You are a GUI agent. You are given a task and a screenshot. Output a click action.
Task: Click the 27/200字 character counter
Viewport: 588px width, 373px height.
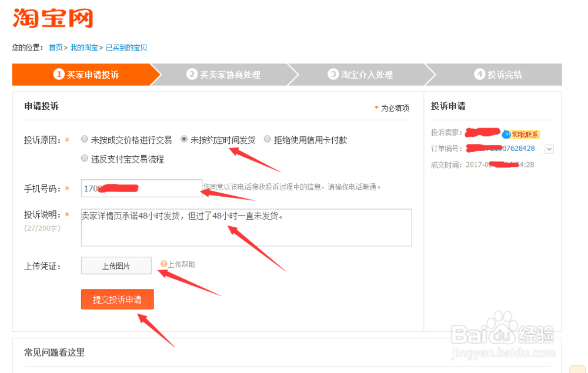(42, 228)
